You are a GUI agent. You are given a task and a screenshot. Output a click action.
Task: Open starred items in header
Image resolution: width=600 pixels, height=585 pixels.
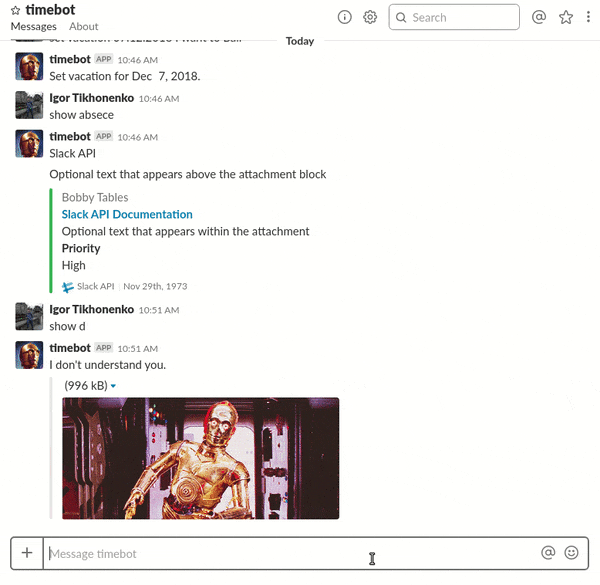[x=566, y=17]
